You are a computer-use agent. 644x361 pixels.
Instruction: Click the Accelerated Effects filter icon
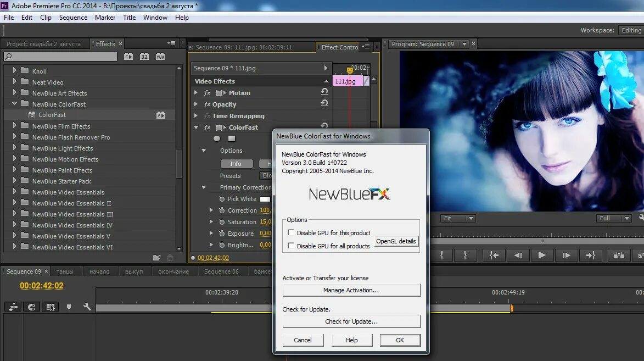tap(128, 57)
